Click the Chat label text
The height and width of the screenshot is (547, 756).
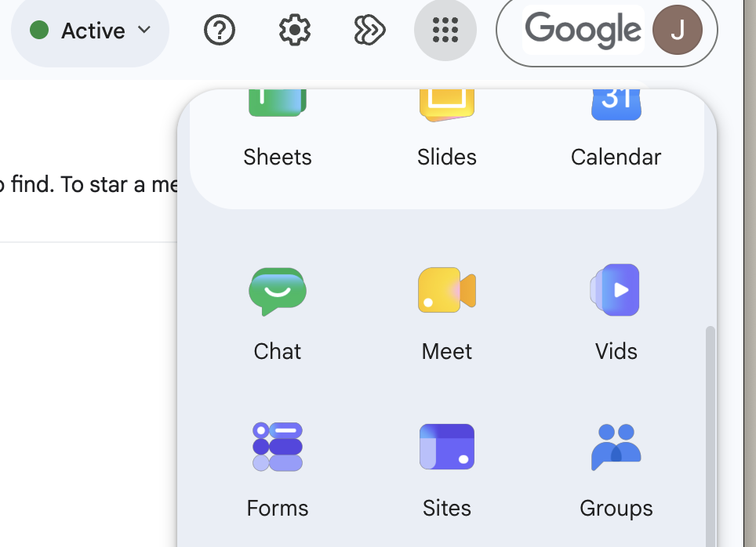coord(278,351)
